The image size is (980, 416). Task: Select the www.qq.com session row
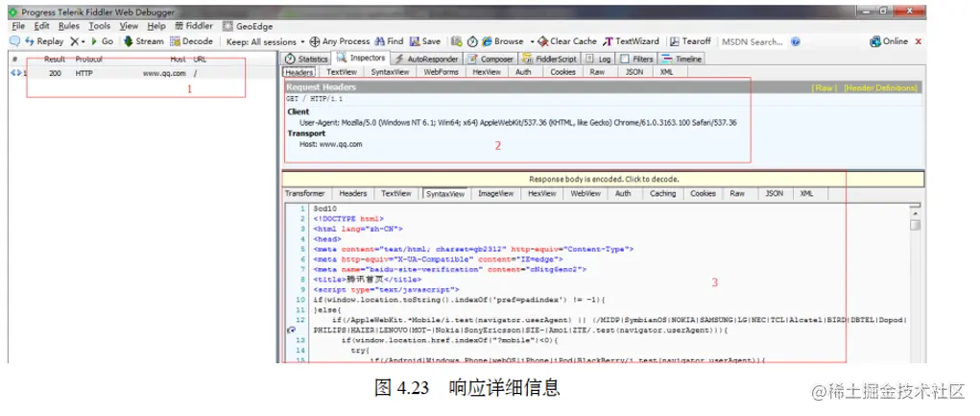[142, 73]
